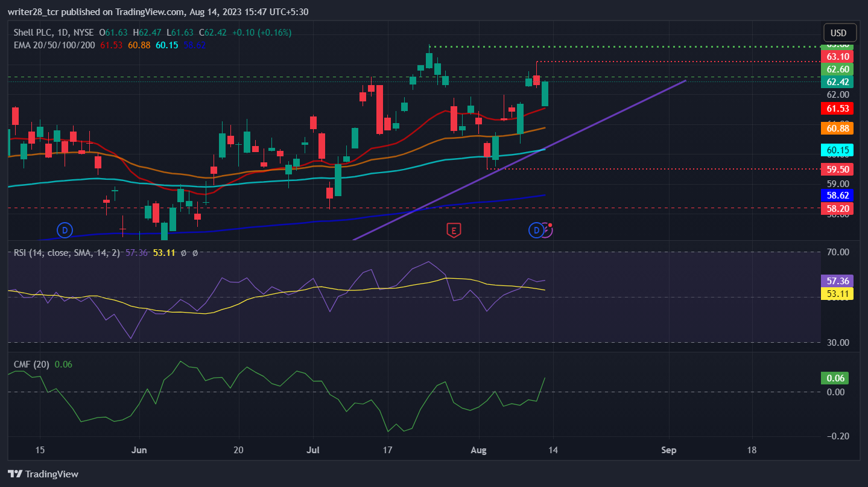Screen dimensions: 868x487
Task: Click the dividend D marker near late May
Action: pos(65,229)
